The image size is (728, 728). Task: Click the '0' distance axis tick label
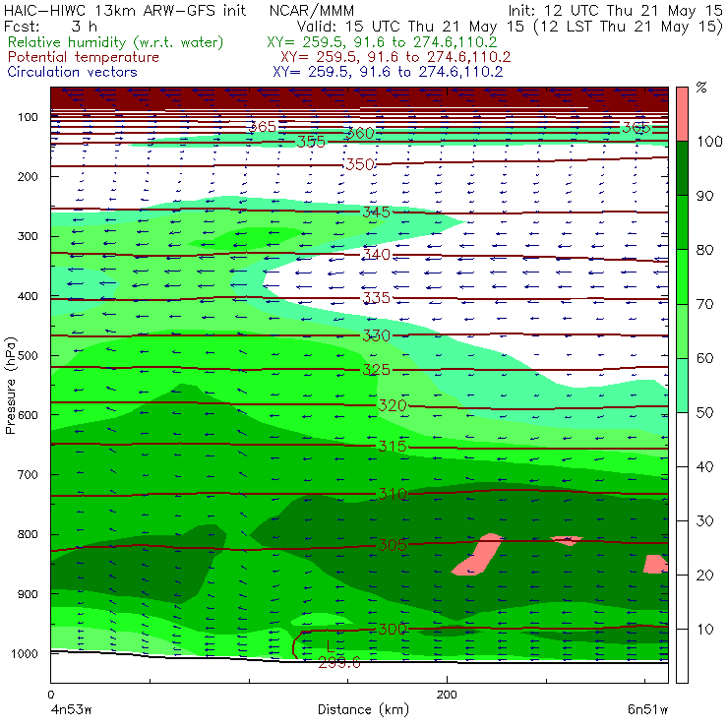pos(51,695)
